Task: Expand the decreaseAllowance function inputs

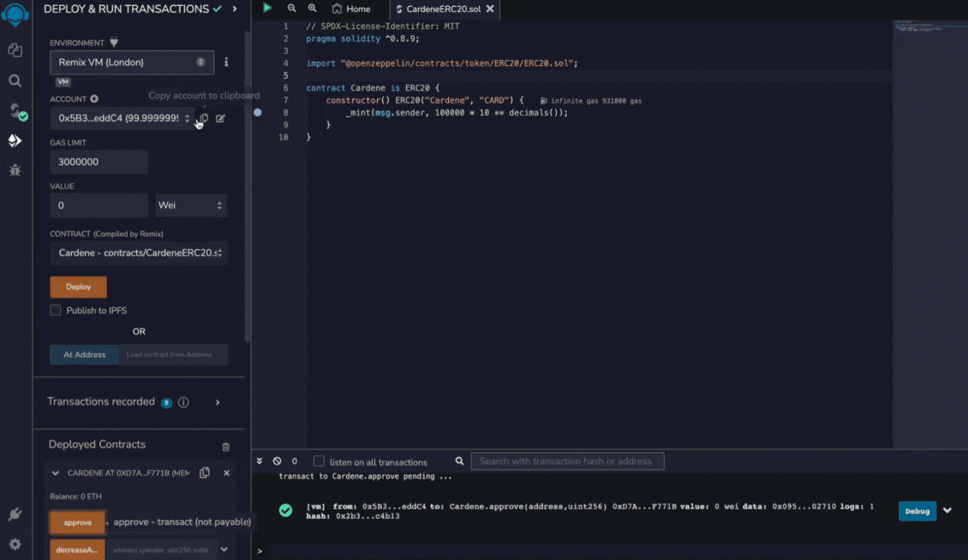Action: point(224,550)
